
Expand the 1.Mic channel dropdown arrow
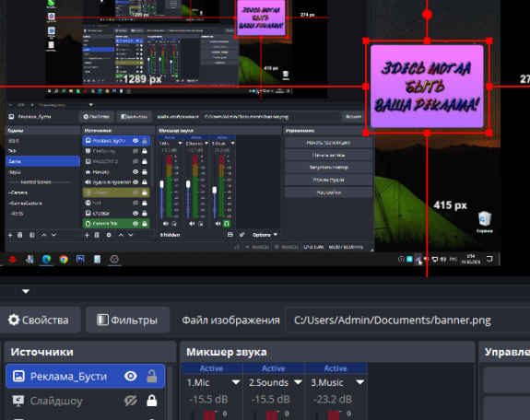pos(236,382)
